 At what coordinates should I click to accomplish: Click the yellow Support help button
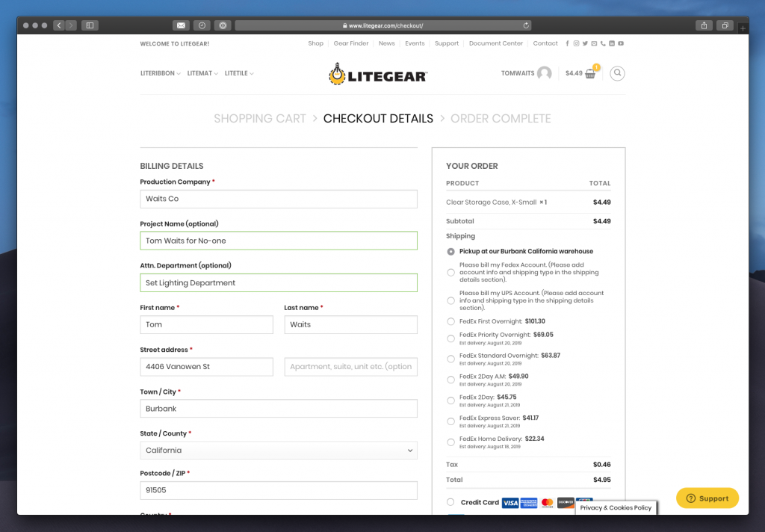[707, 498]
